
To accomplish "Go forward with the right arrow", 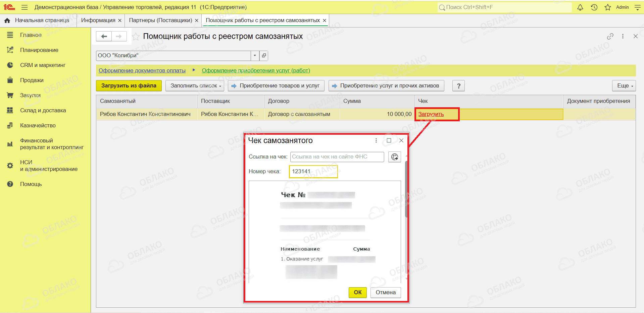I will pos(119,36).
